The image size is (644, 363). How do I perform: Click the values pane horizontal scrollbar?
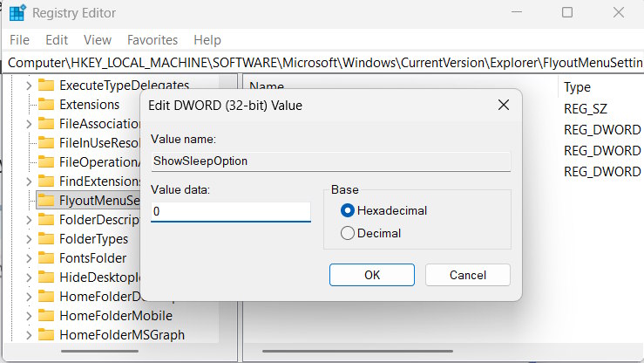(x=357, y=351)
